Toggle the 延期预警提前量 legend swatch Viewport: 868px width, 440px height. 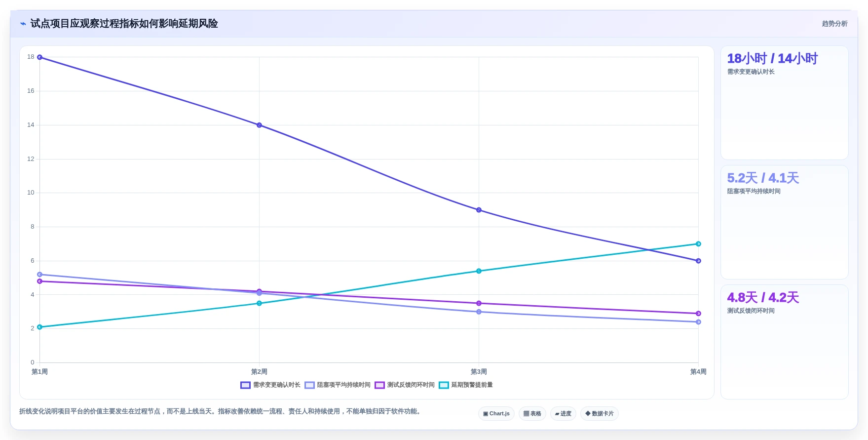point(444,385)
